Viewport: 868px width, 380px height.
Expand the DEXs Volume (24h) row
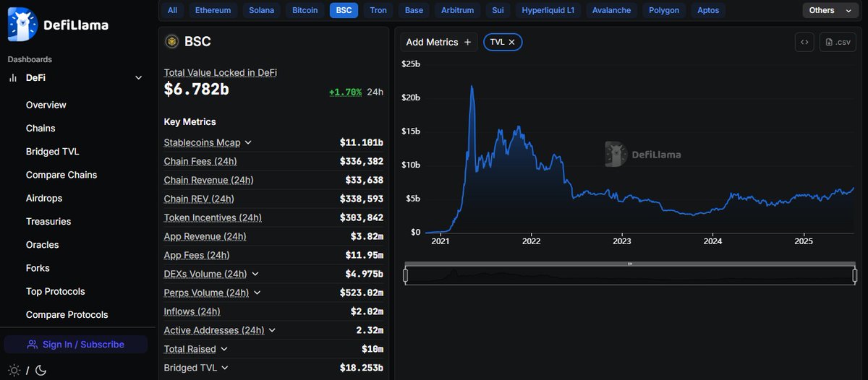[255, 274]
